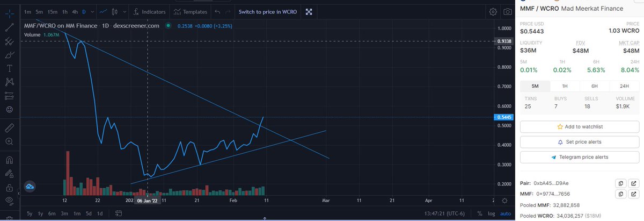Toggle stay in drawing mode
This screenshot has height=221, width=644.
click(9, 174)
